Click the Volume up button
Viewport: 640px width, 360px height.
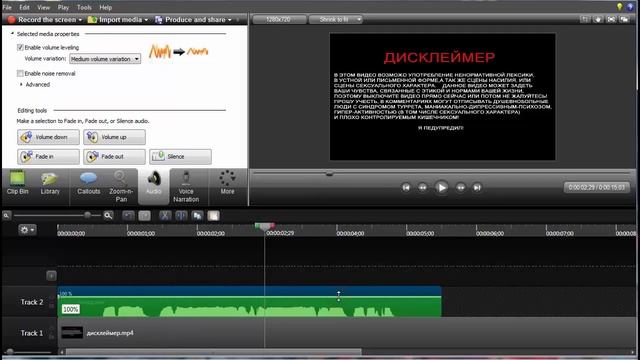(x=114, y=137)
